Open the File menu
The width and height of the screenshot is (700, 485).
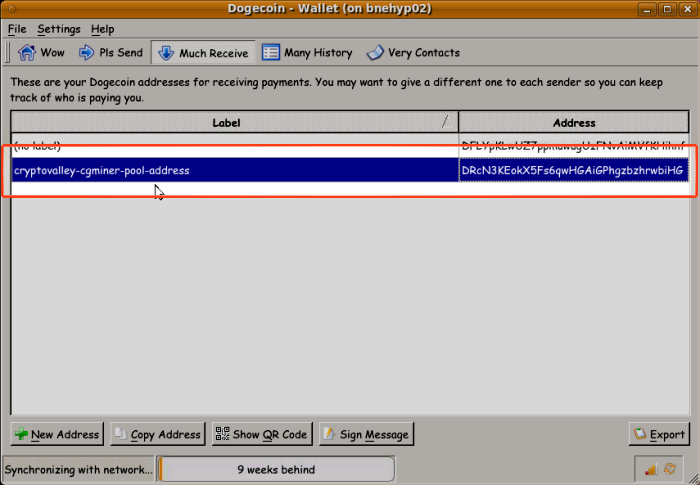(17, 29)
